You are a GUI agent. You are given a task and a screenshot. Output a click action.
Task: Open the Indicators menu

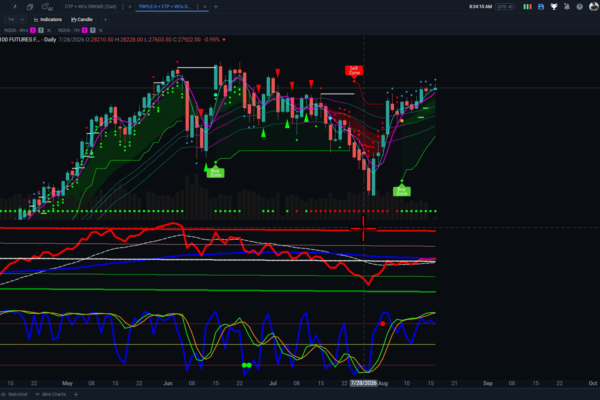48,20
